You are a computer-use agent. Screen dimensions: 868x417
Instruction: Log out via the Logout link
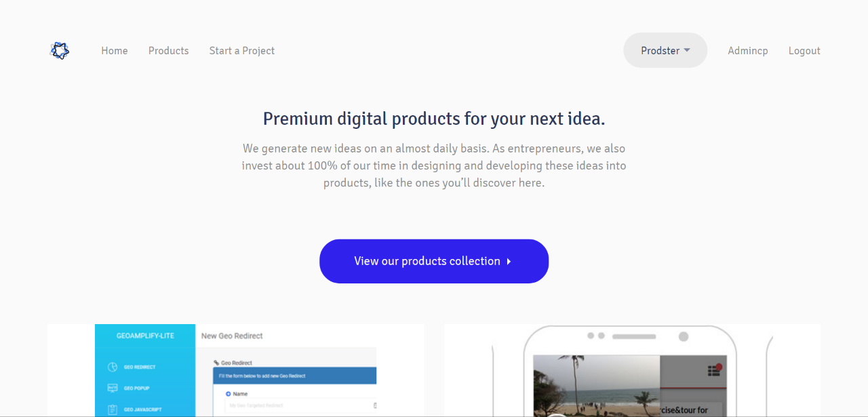coord(804,50)
